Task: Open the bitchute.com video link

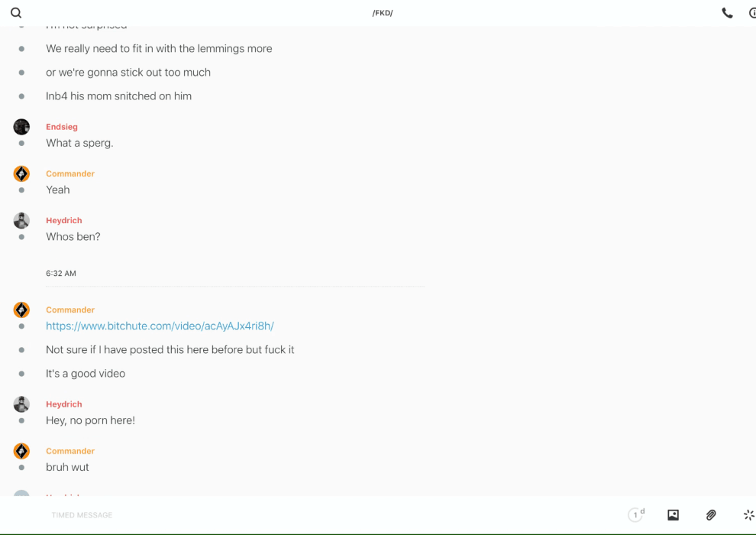Action: click(x=160, y=326)
